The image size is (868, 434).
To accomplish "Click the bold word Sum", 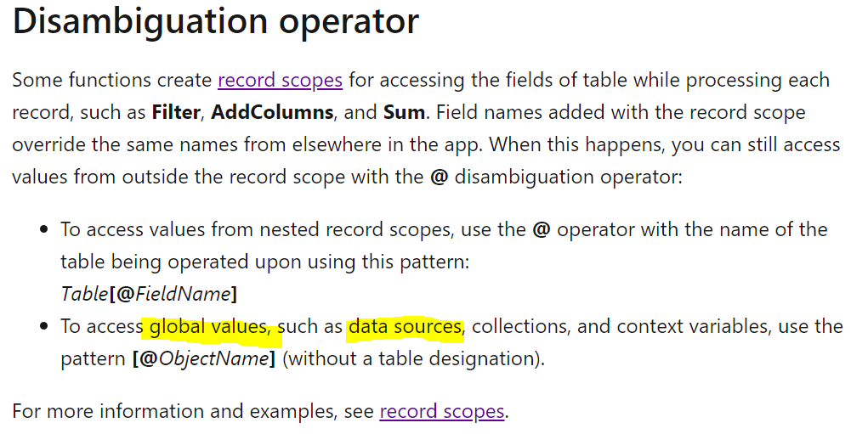I will pyautogui.click(x=404, y=113).
